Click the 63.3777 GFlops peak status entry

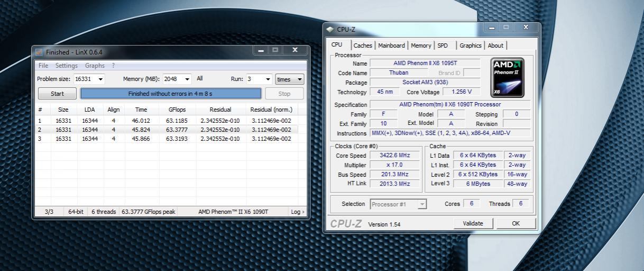coord(149,212)
